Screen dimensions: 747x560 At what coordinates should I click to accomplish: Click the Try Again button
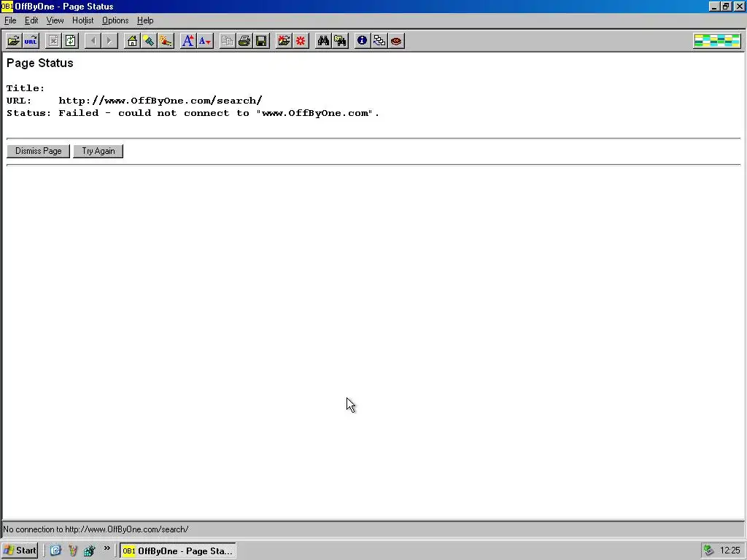coord(98,151)
